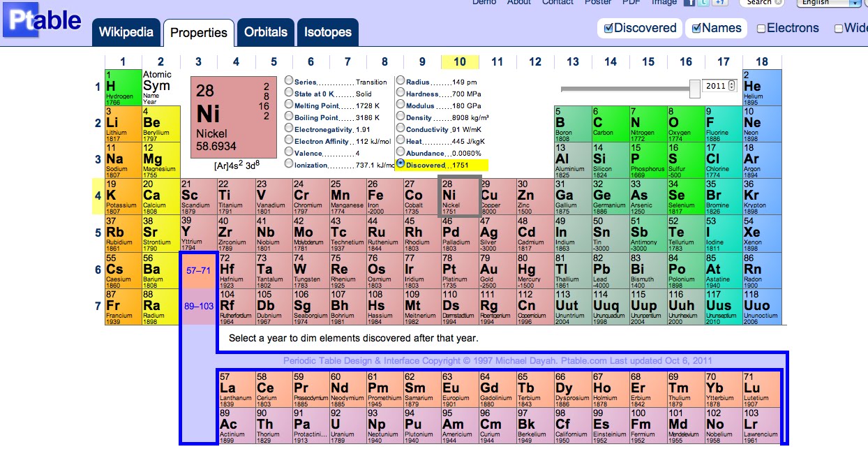
Task: Select the Ununoctium (Uuo) element tile
Action: [762, 307]
